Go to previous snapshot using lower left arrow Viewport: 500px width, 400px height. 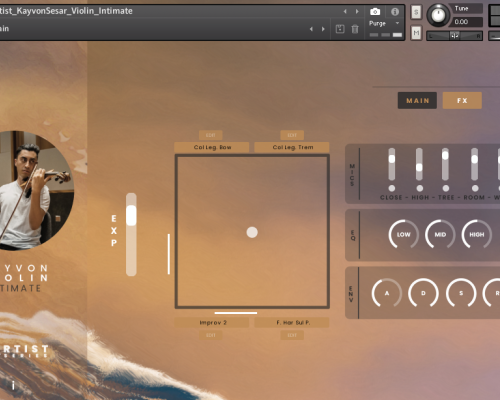point(311,29)
